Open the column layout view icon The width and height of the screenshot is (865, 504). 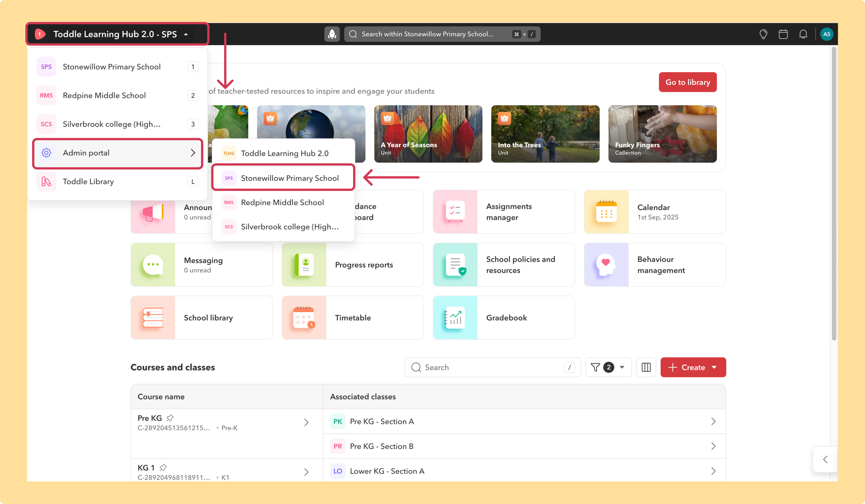646,367
